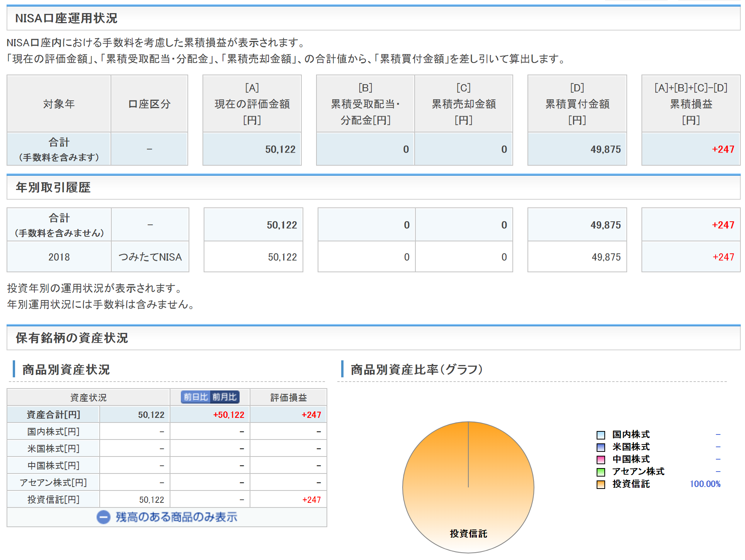
Task: Click +247 in the 投資信託[円] row
Action: [x=311, y=500]
